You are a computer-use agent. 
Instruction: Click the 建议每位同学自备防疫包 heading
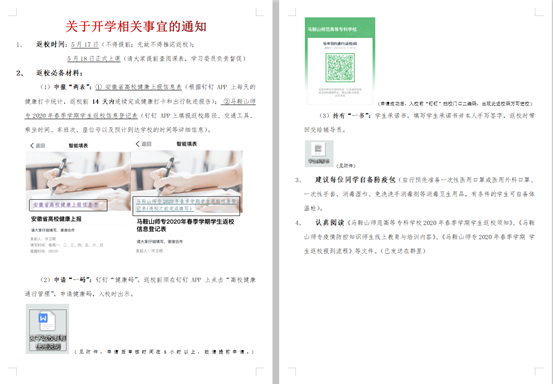click(x=356, y=180)
